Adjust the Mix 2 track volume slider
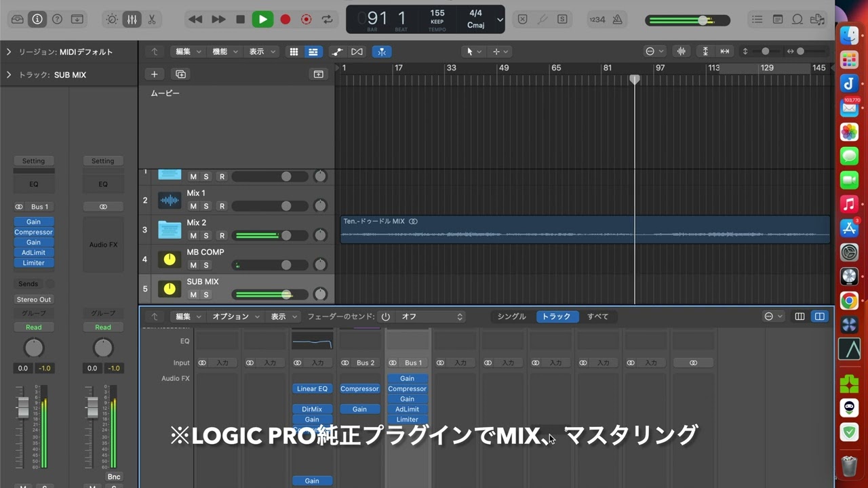The height and width of the screenshot is (488, 868). (x=270, y=236)
